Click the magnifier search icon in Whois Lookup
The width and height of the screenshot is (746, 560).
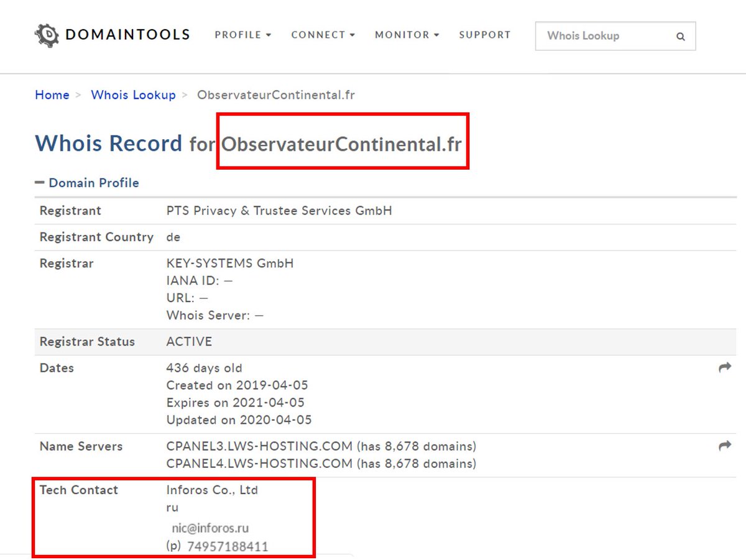(681, 36)
